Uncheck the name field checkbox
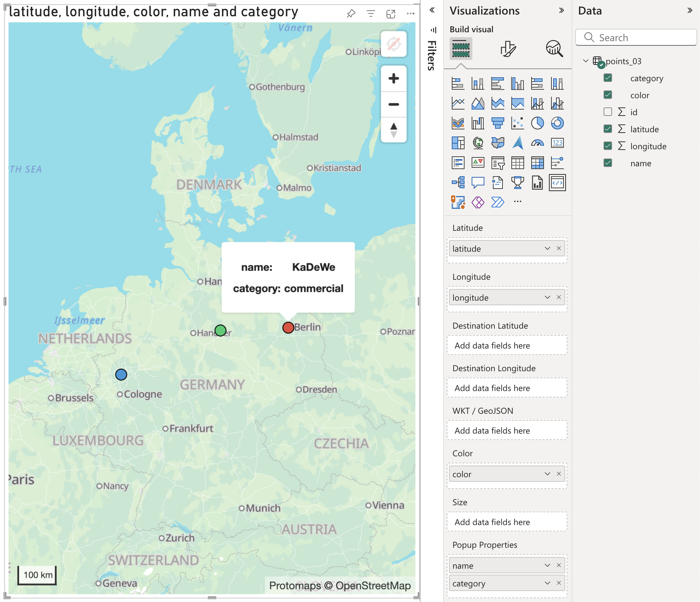The width and height of the screenshot is (700, 602). (608, 163)
